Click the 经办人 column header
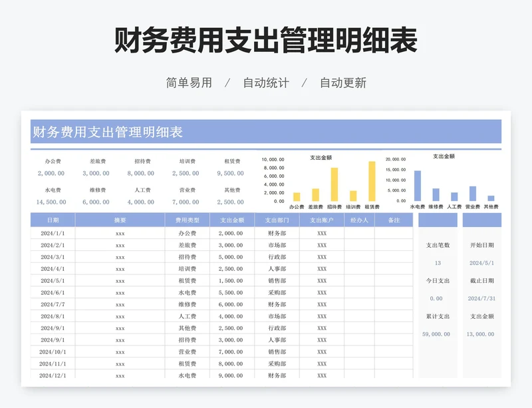 point(359,220)
